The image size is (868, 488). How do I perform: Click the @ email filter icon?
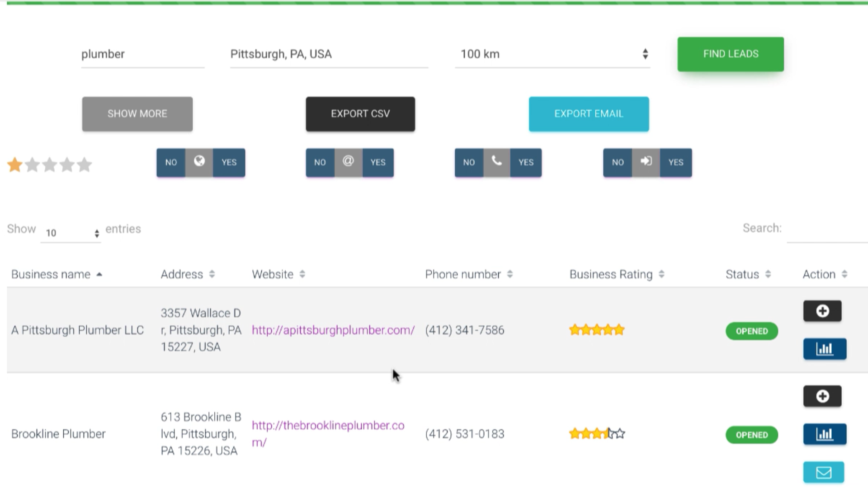348,162
